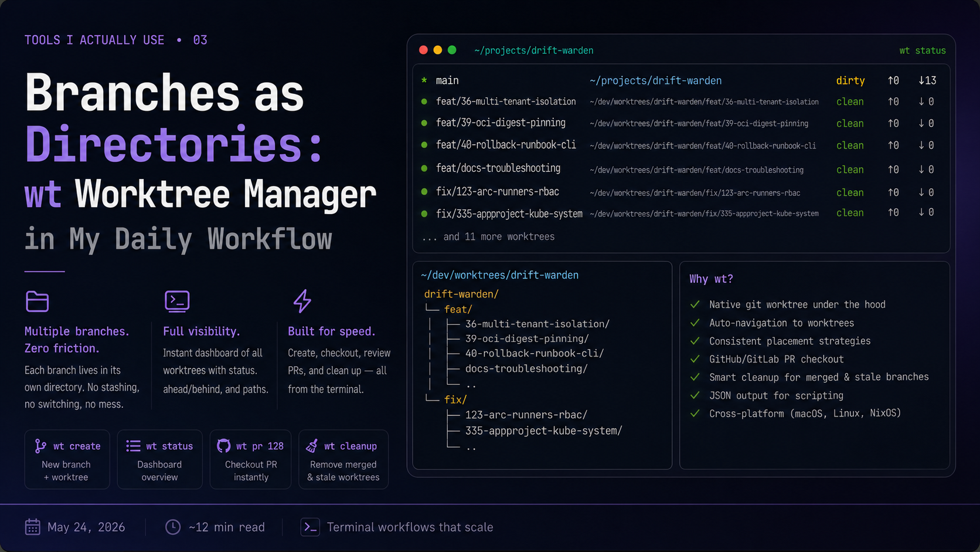Click the dirty status of main

(850, 80)
